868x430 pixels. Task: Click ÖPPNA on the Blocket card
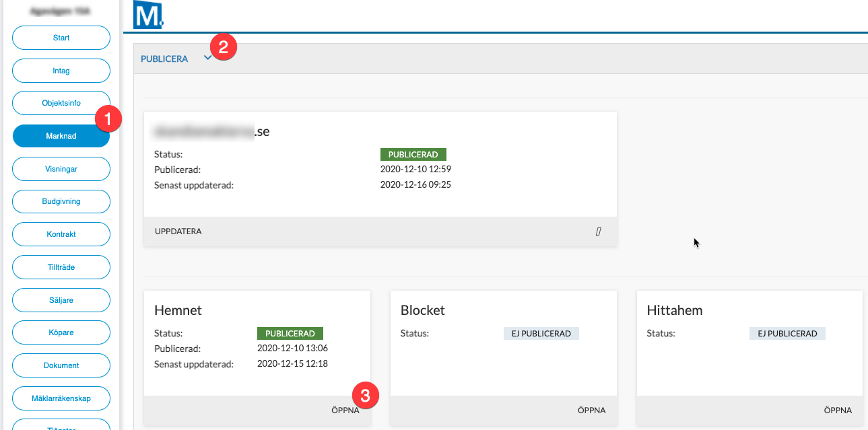(591, 410)
